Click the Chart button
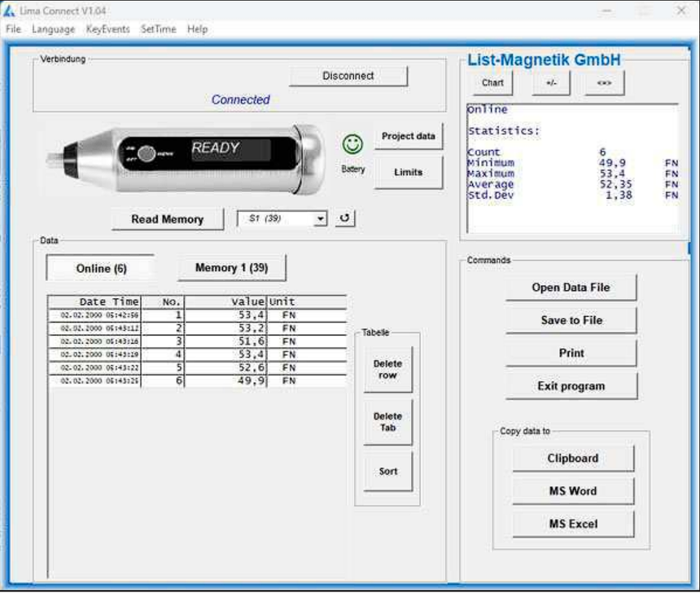Screen dimensions: 700x593 [x=492, y=82]
